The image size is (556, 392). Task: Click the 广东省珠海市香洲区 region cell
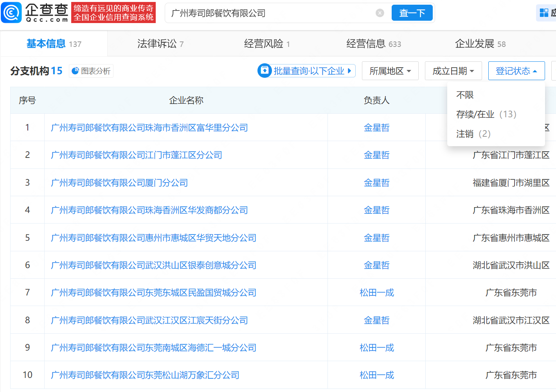[511, 210]
